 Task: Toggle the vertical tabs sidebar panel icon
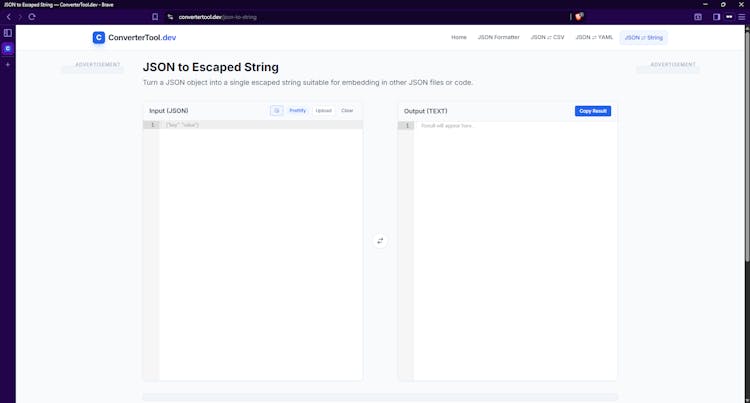[7, 33]
